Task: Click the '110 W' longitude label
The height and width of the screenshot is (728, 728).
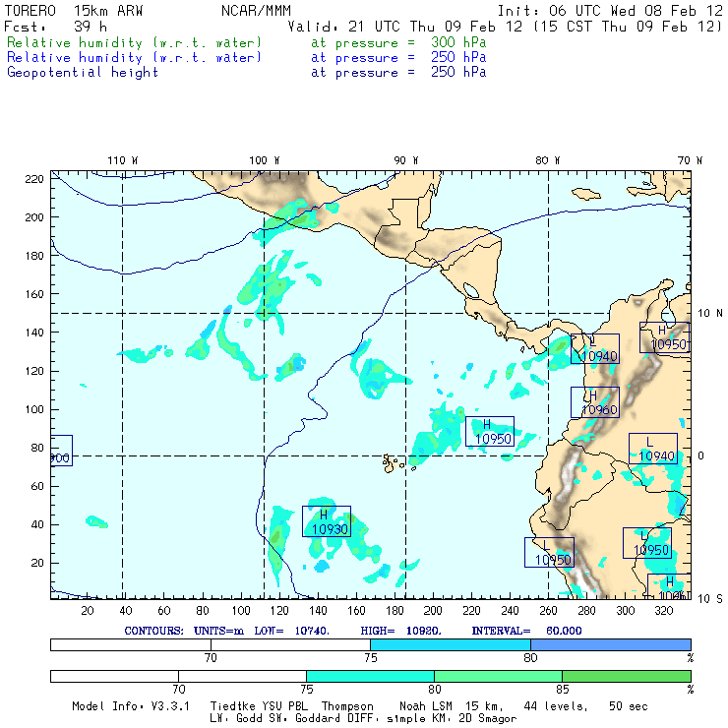Action: click(x=123, y=160)
